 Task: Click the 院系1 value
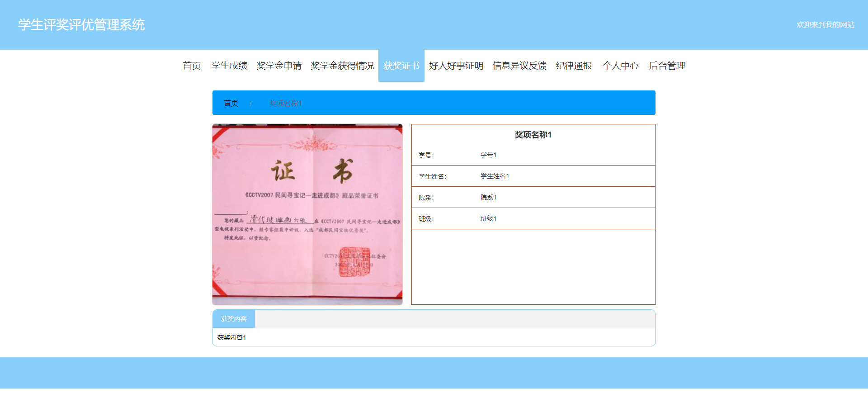[488, 197]
